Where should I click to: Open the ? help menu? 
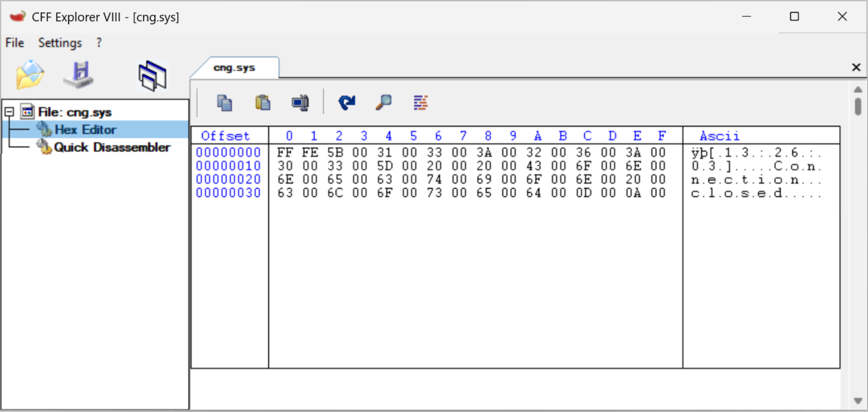[x=99, y=42]
